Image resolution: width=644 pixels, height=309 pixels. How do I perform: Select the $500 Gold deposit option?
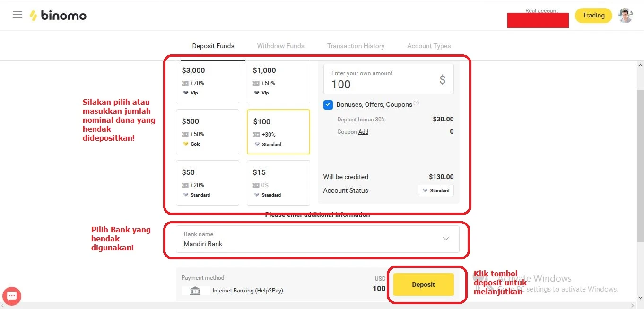point(207,132)
